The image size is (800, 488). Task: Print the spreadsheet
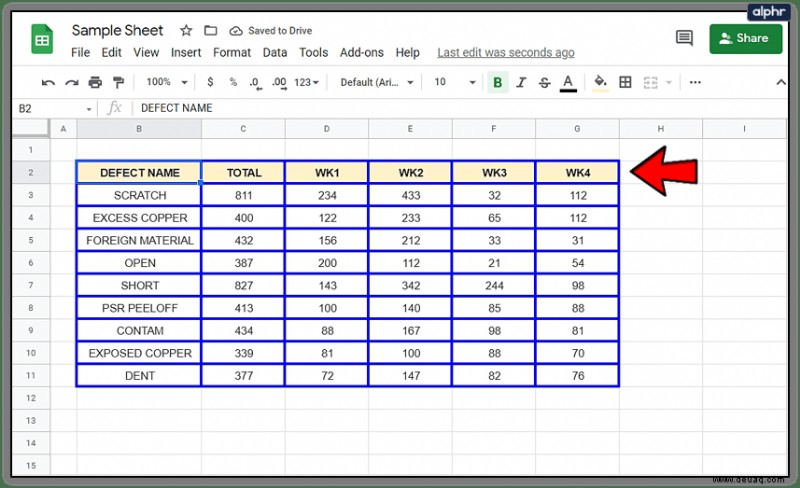95,82
